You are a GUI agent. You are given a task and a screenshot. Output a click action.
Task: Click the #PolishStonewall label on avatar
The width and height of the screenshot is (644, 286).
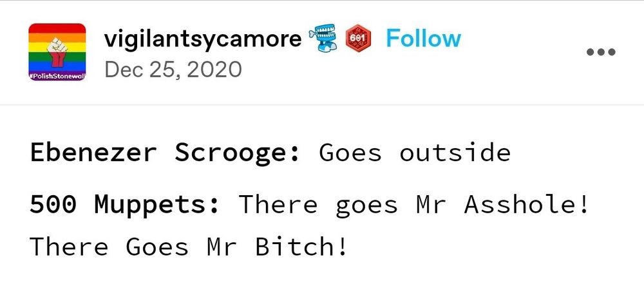click(57, 77)
